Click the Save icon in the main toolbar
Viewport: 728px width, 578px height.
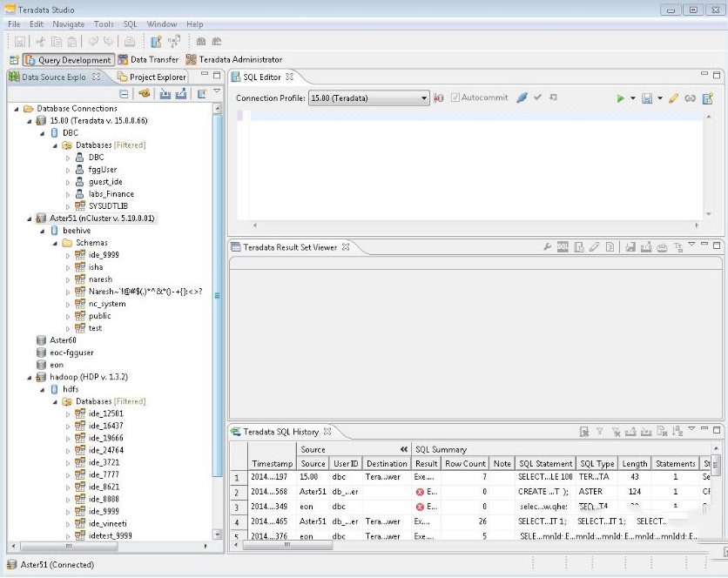[19, 42]
